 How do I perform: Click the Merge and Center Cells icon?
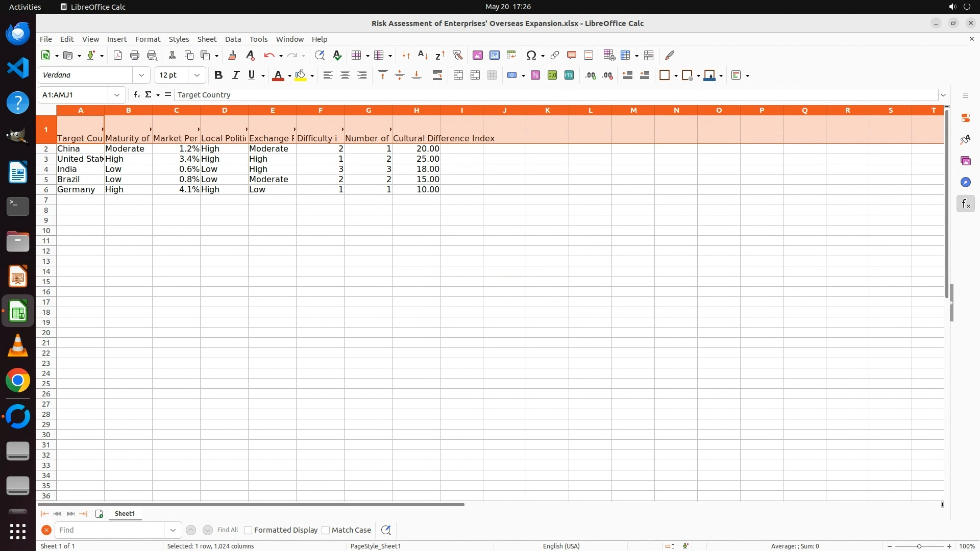point(458,76)
